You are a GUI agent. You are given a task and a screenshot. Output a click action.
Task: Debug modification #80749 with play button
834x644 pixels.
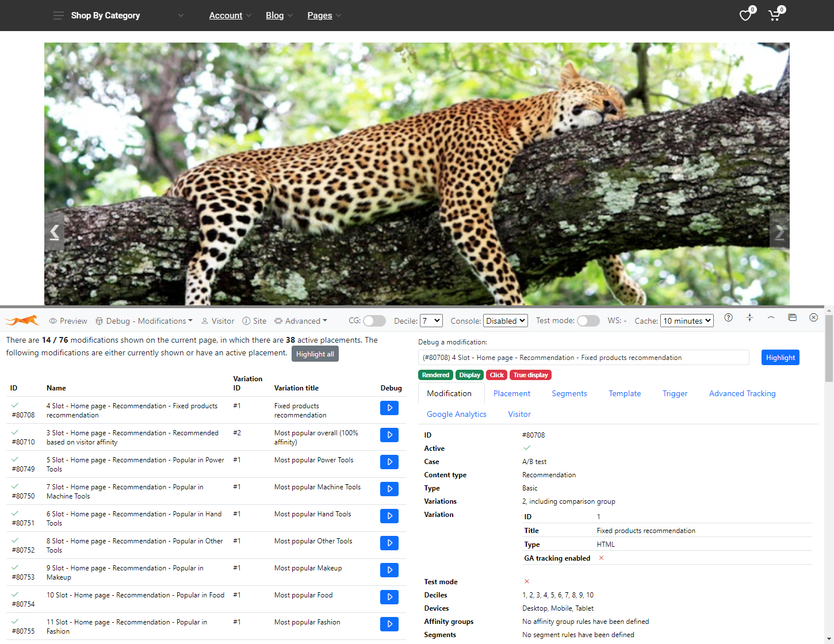tap(389, 462)
